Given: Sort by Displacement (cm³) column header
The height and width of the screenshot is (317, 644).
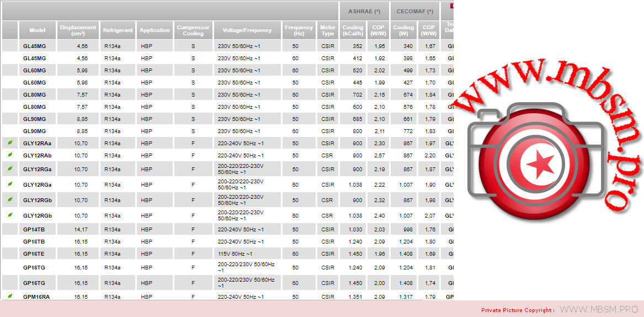Looking at the screenshot, I should pos(78,30).
